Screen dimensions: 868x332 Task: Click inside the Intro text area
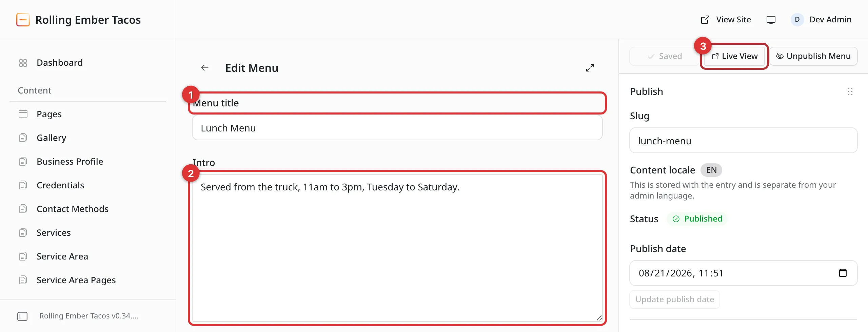[x=397, y=248]
